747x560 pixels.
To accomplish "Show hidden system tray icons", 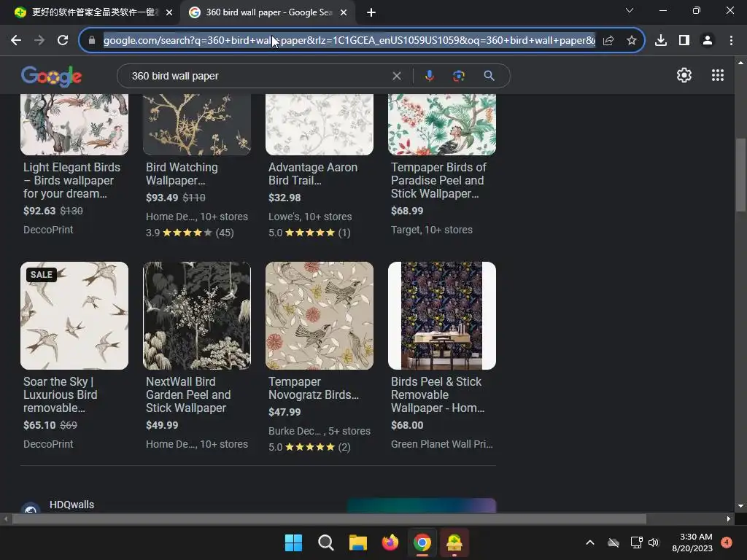I will click(589, 542).
